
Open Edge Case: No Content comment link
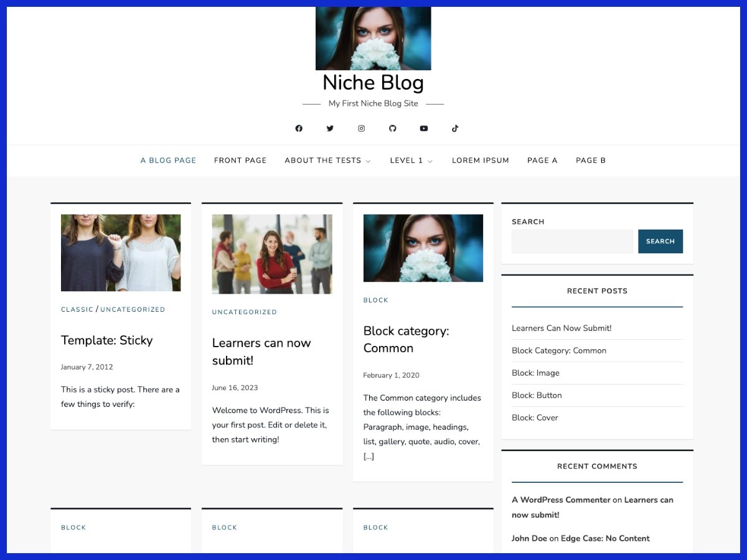[605, 538]
